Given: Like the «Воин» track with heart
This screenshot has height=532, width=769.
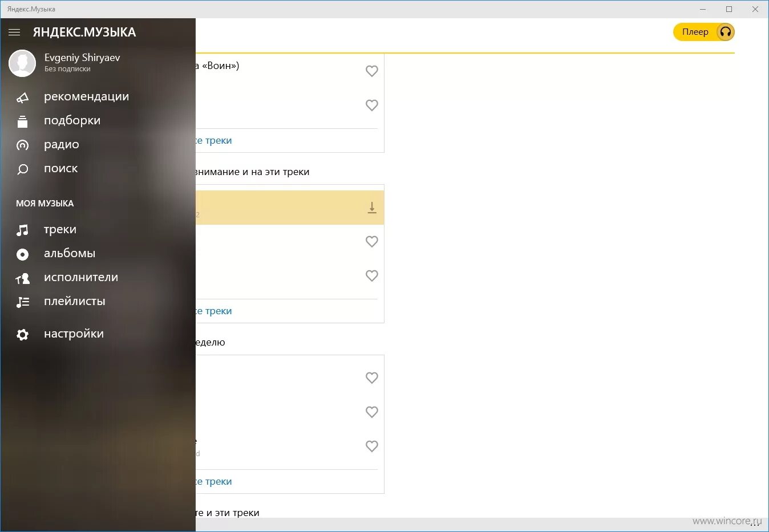Looking at the screenshot, I should (x=372, y=71).
